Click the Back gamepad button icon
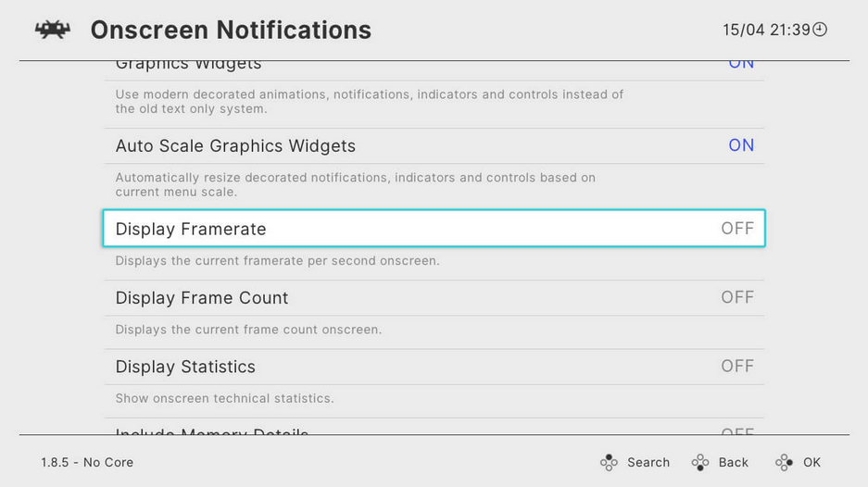This screenshot has height=487, width=868. (x=700, y=462)
